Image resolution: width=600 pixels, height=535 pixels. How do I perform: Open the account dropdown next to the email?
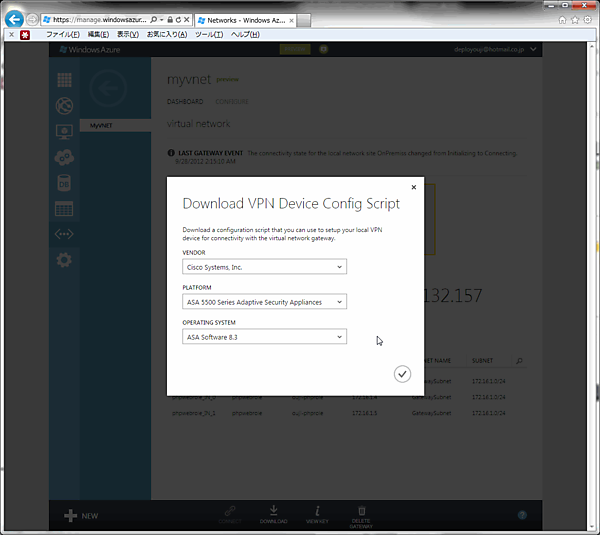tap(533, 49)
